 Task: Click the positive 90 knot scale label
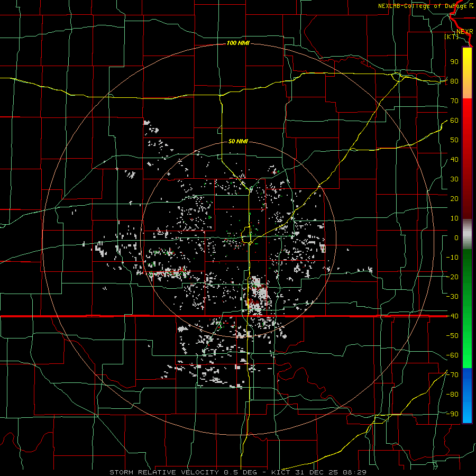coord(454,62)
